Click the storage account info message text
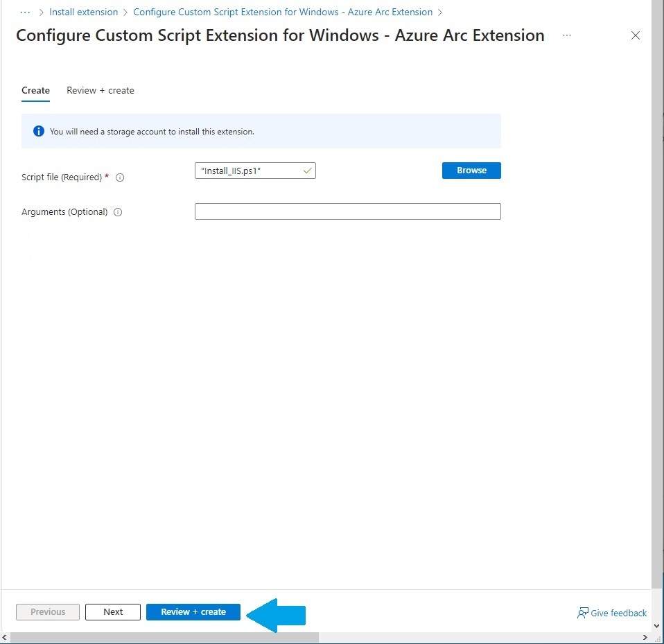This screenshot has height=644, width=664. coord(152,132)
